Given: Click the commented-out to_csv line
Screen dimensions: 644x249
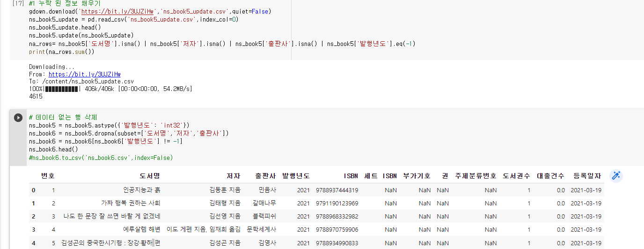Looking at the screenshot, I should pos(101,158).
